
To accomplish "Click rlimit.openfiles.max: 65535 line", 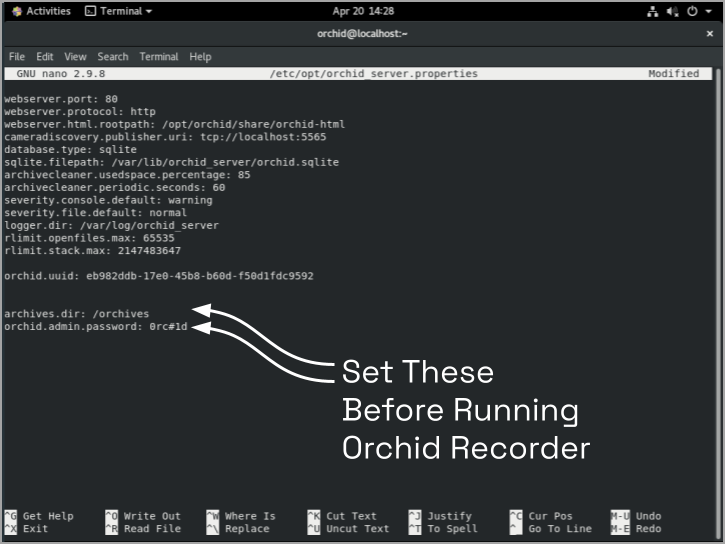I will tap(89, 238).
